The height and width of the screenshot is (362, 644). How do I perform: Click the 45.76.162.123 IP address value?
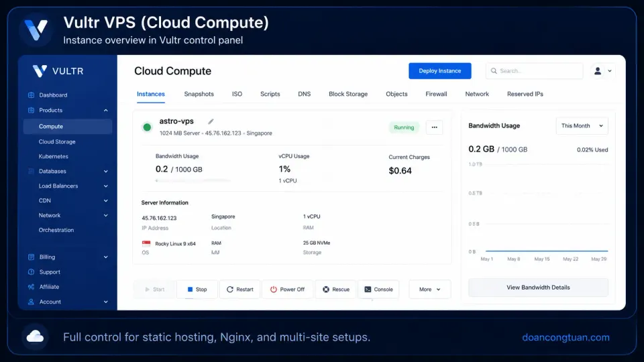coord(159,218)
